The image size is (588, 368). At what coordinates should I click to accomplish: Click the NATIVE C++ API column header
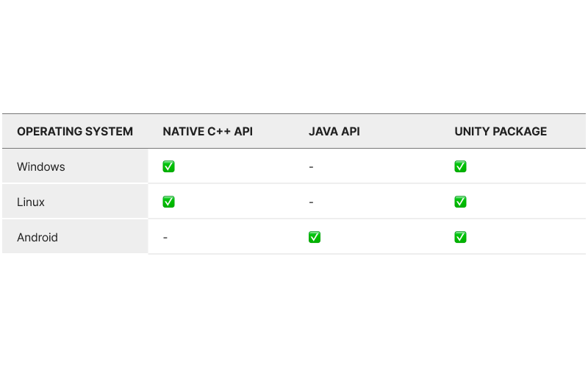click(207, 132)
